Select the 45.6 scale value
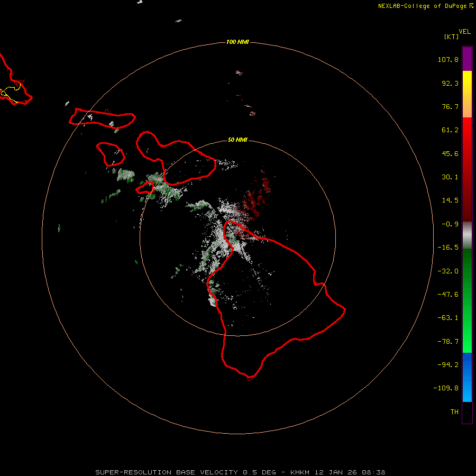 [x=450, y=153]
